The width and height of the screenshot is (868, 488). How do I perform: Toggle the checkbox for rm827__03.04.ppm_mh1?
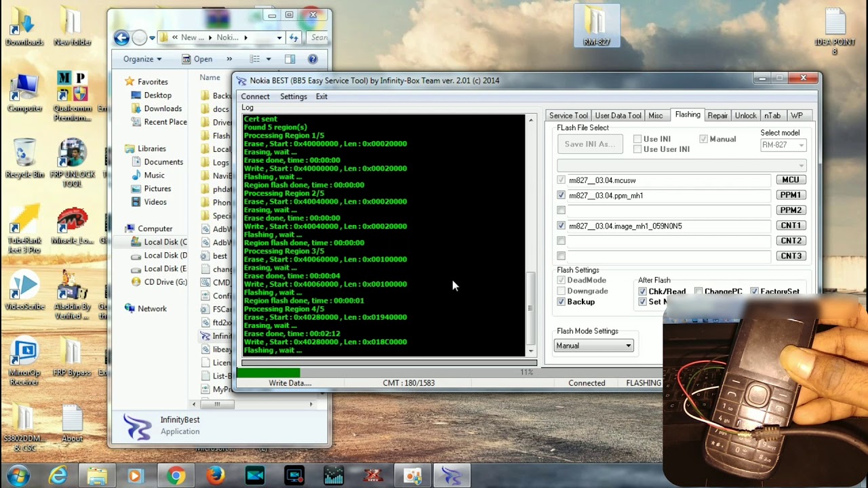pos(561,195)
